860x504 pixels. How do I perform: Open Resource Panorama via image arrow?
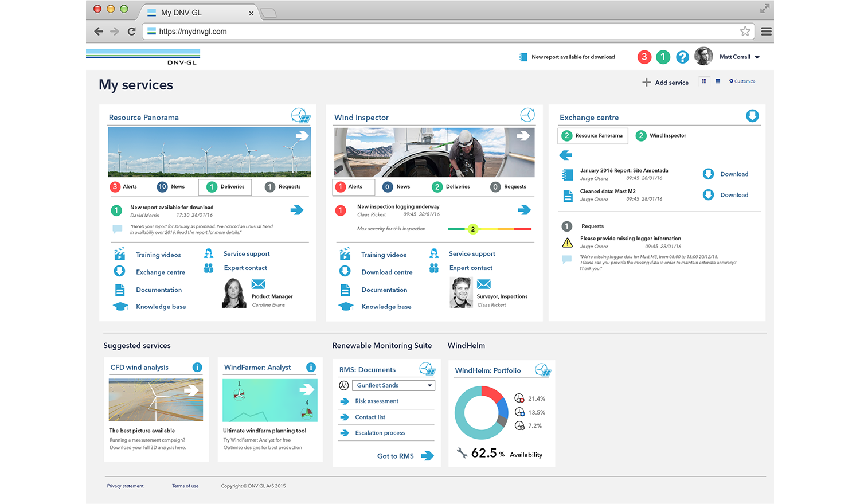(302, 136)
